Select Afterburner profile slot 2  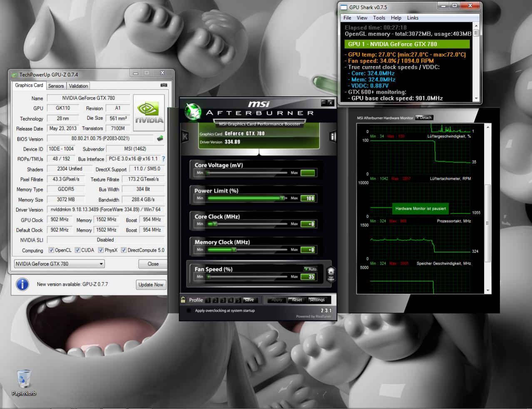pos(216,300)
